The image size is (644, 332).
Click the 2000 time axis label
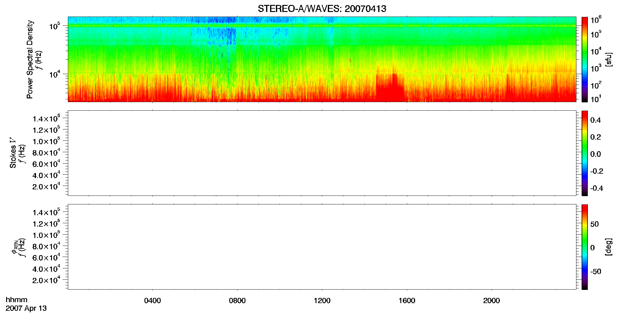coord(491,301)
